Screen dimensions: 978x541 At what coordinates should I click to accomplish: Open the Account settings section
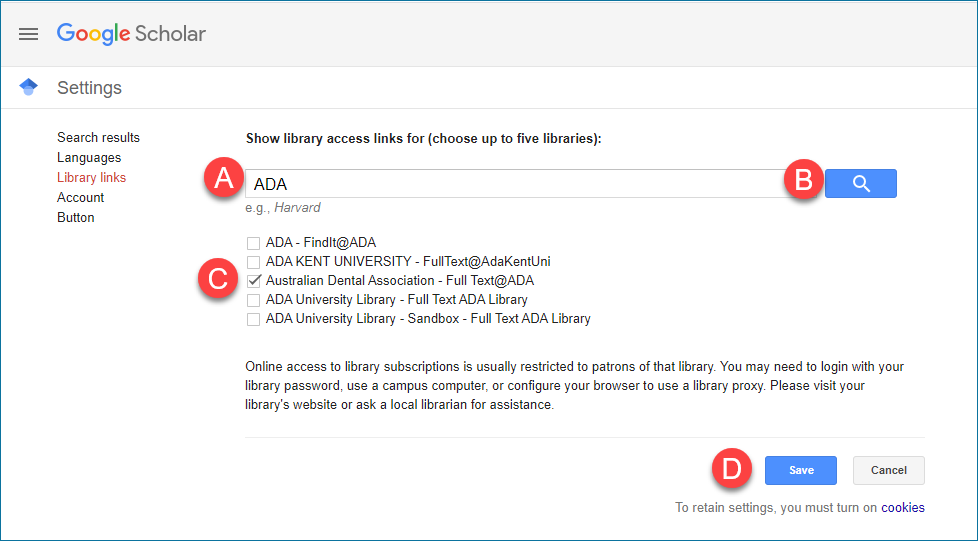pyautogui.click(x=80, y=198)
